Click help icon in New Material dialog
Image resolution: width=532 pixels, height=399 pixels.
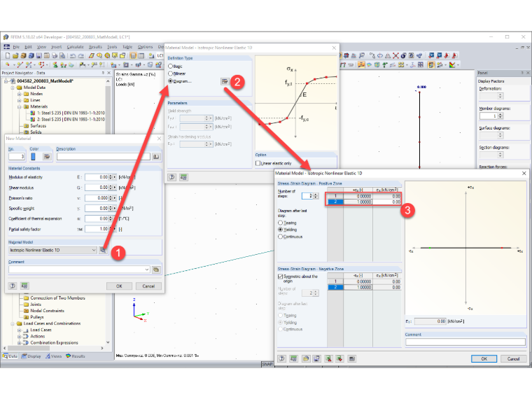(x=13, y=286)
